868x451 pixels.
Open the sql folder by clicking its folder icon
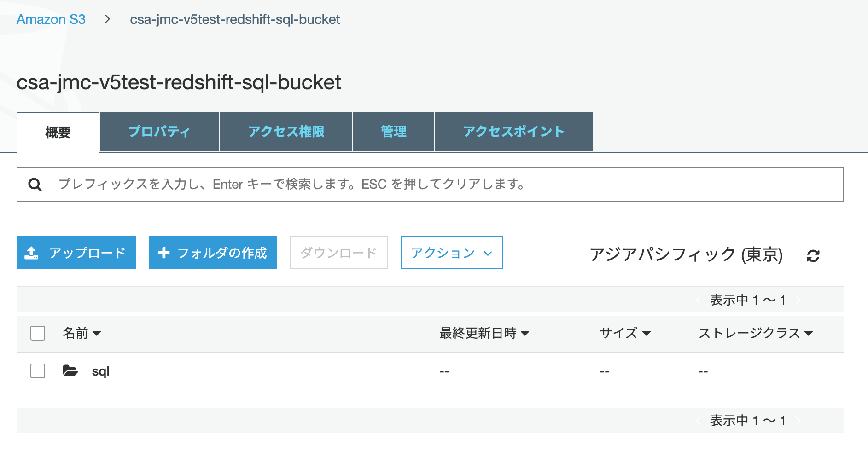coord(70,371)
